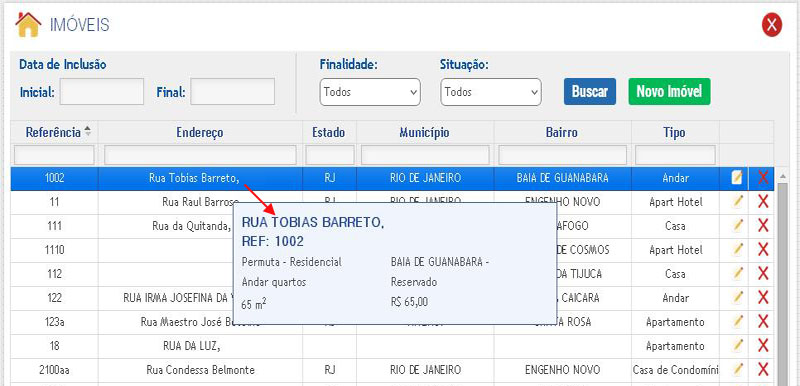Image resolution: width=800 pixels, height=386 pixels.
Task: Select reference 11 cell
Action: pos(54,202)
